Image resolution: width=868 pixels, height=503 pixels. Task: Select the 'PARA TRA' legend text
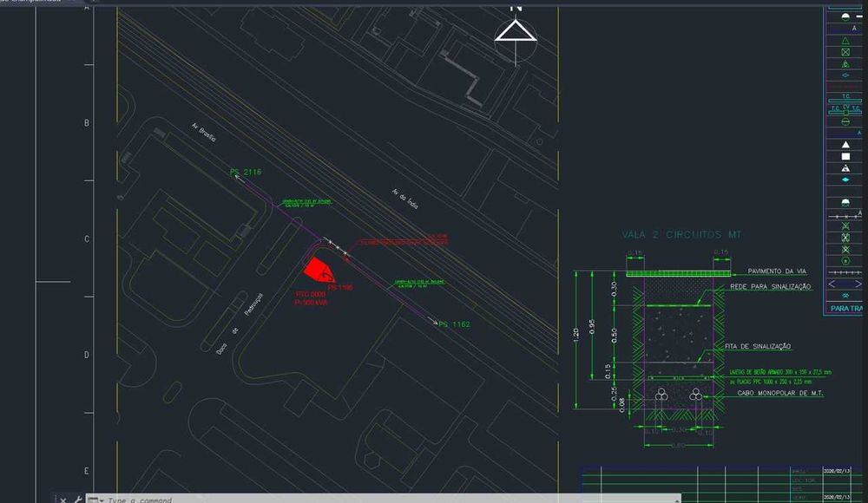tap(846, 308)
